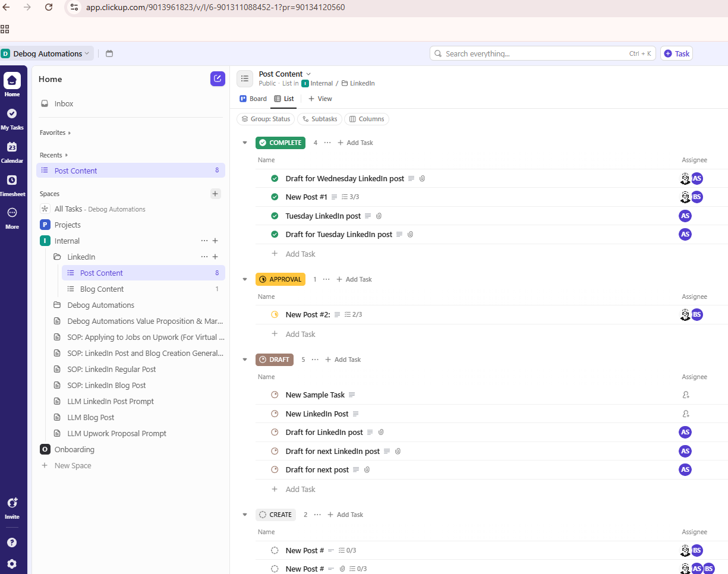Click the Invite icon
The image size is (728, 574).
[x=12, y=503]
